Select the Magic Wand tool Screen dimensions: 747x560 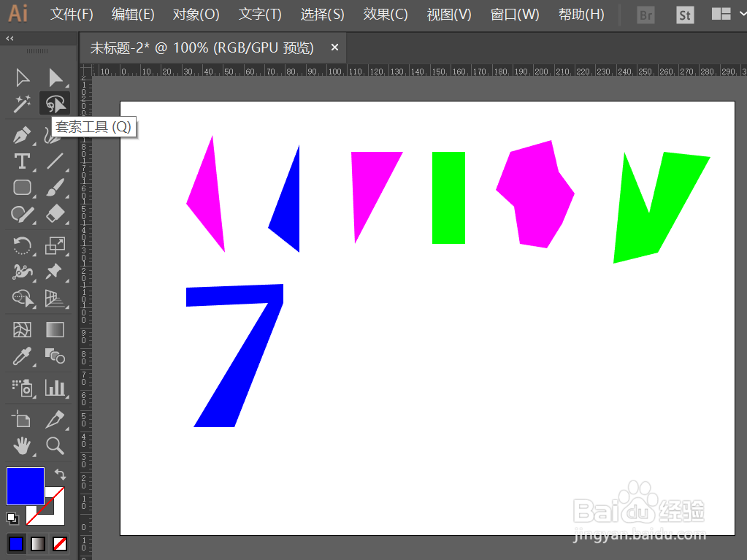[22, 104]
